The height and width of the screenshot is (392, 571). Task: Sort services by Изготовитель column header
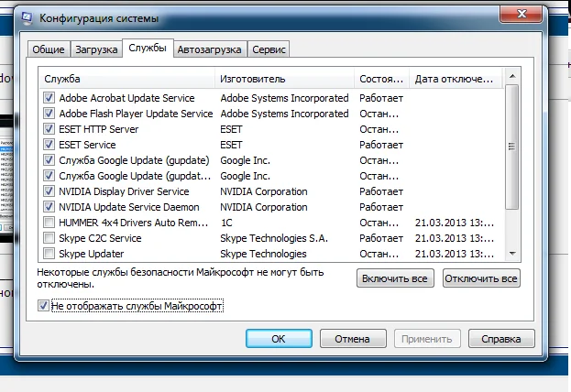click(284, 79)
